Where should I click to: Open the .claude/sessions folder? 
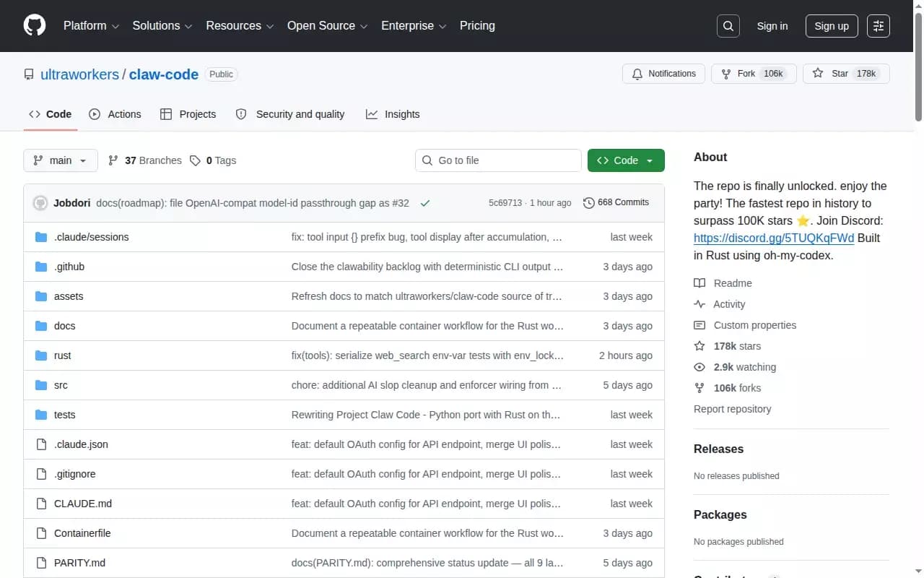point(92,237)
